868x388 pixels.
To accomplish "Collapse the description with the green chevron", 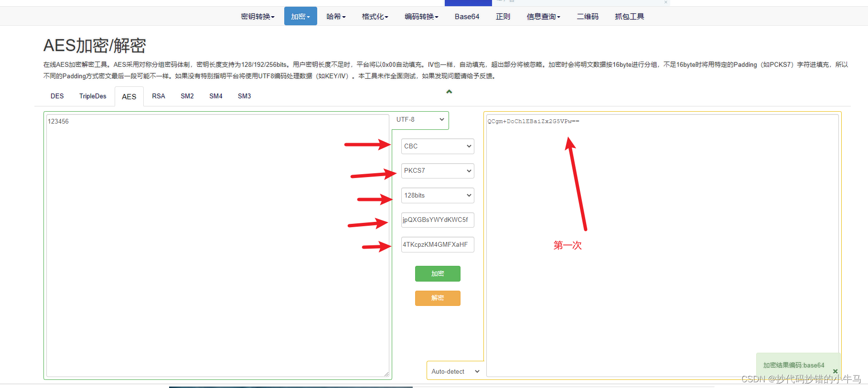I will [x=449, y=91].
